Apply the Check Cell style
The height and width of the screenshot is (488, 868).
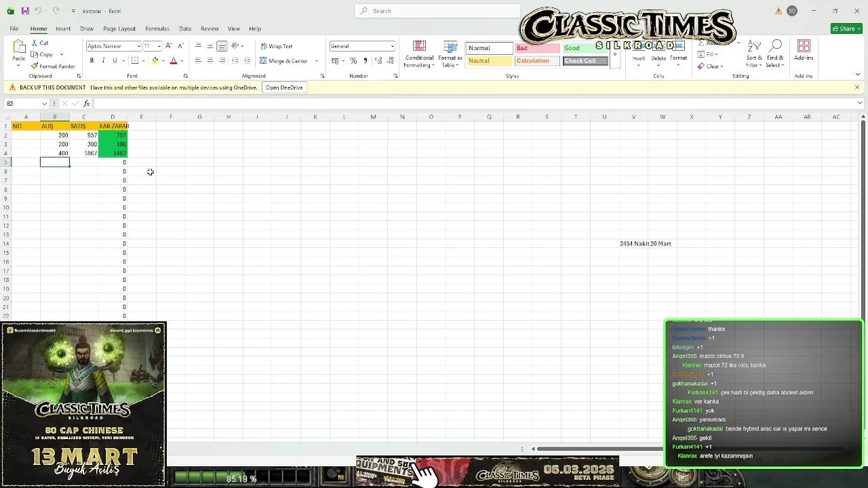[x=585, y=61]
